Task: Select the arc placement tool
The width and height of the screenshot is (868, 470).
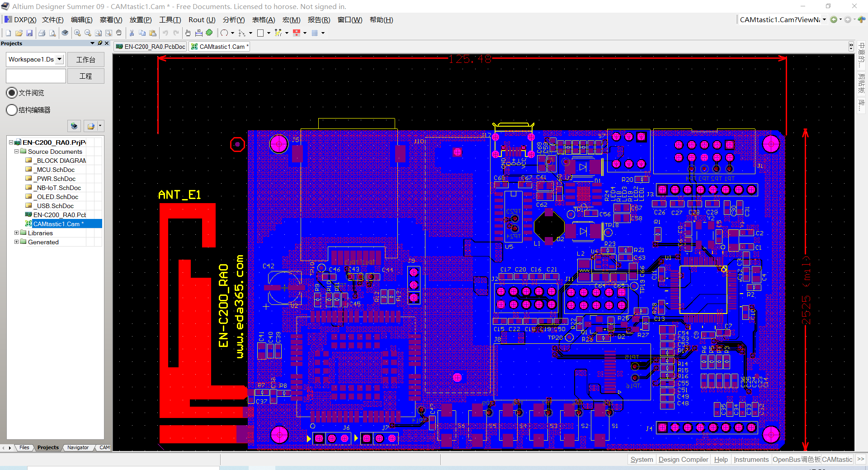Action: pos(224,33)
